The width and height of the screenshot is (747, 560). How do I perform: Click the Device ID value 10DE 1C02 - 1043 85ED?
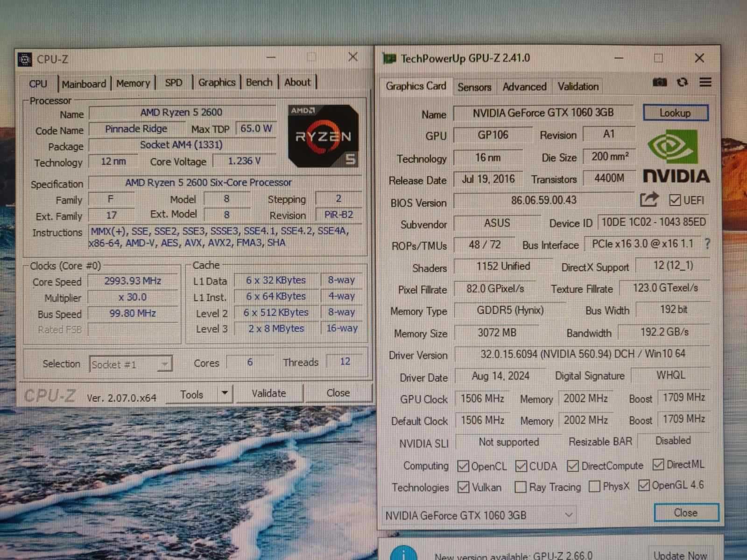tap(654, 222)
